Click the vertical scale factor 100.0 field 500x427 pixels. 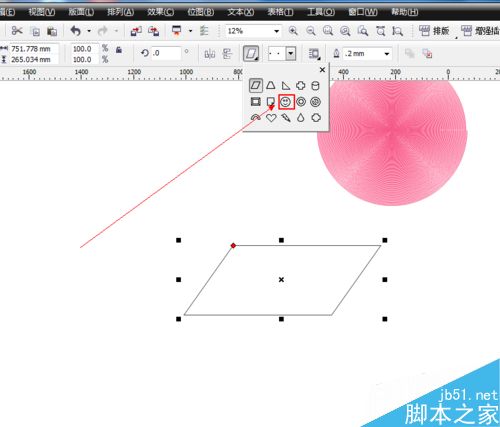pyautogui.click(x=84, y=60)
